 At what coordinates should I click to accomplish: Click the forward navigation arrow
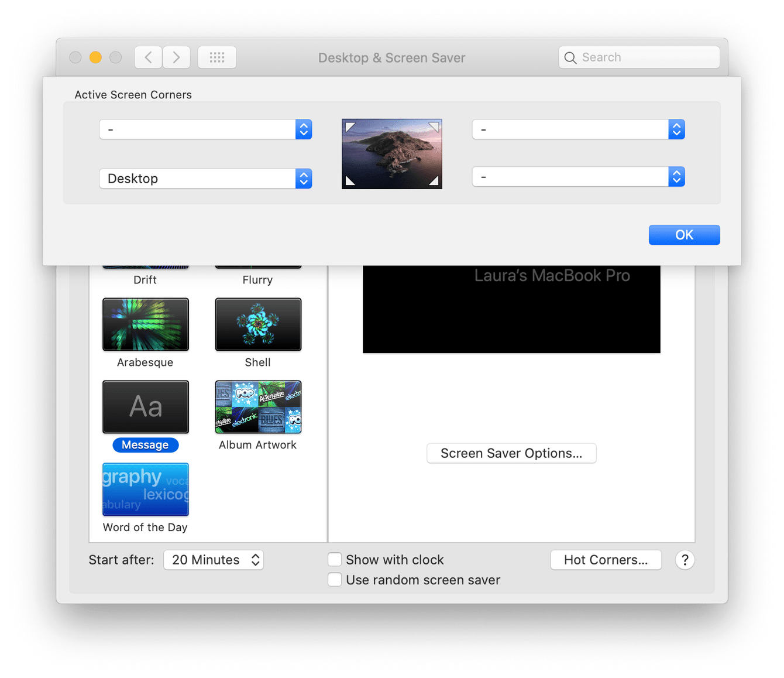(176, 57)
